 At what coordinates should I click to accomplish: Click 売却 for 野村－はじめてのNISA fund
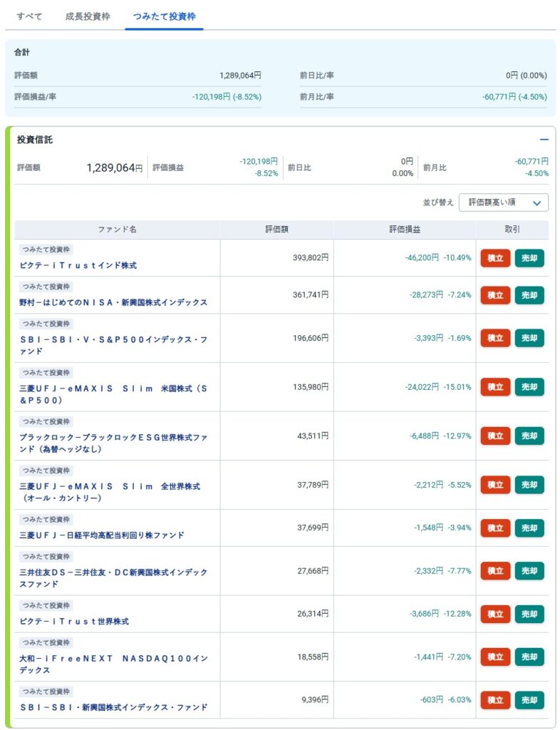point(529,295)
